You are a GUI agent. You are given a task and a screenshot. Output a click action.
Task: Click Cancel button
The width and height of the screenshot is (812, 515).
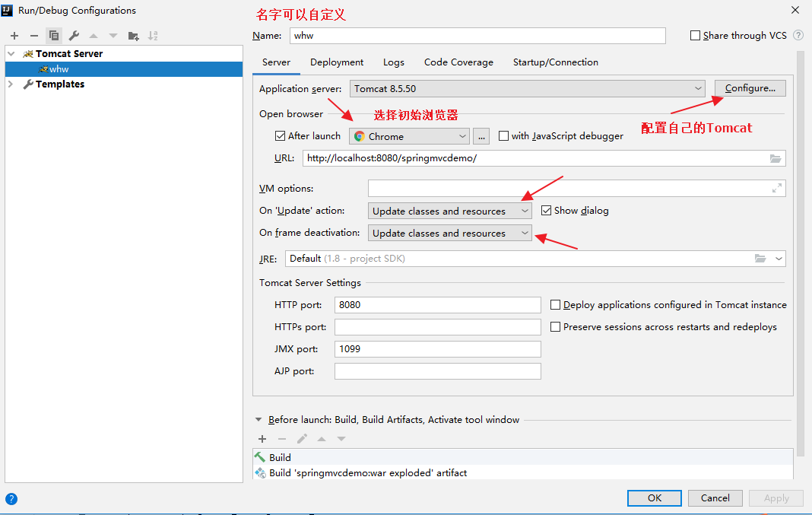[x=715, y=498]
